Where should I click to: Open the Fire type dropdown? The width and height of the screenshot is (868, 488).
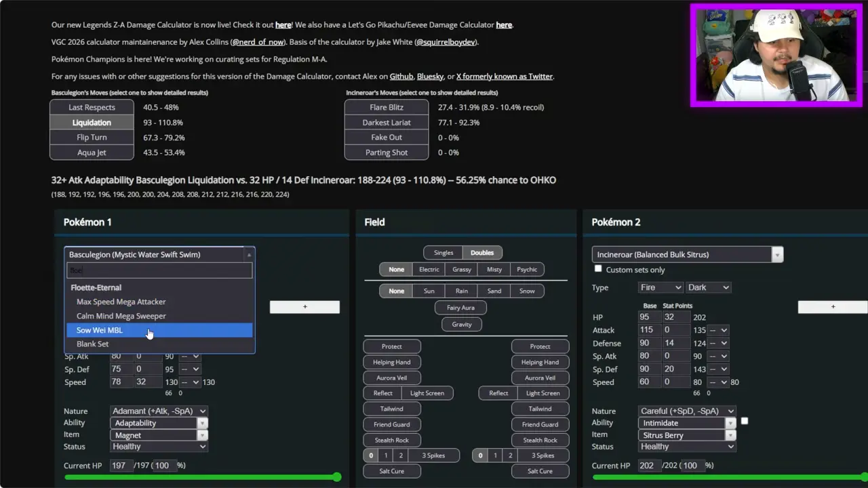click(660, 287)
